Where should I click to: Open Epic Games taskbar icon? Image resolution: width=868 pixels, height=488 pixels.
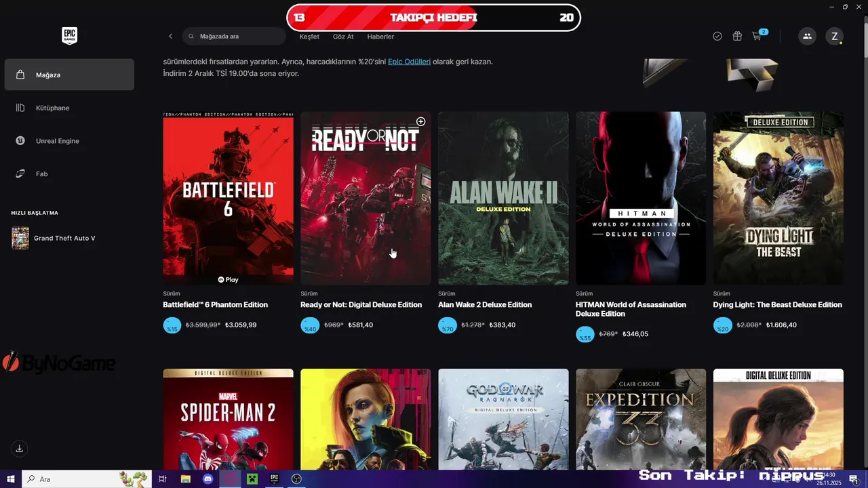click(x=275, y=479)
